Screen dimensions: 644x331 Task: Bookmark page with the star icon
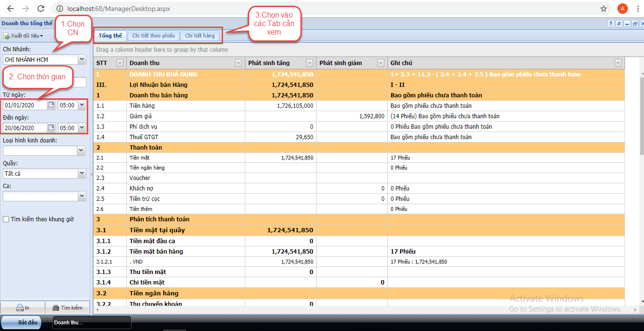click(x=604, y=9)
